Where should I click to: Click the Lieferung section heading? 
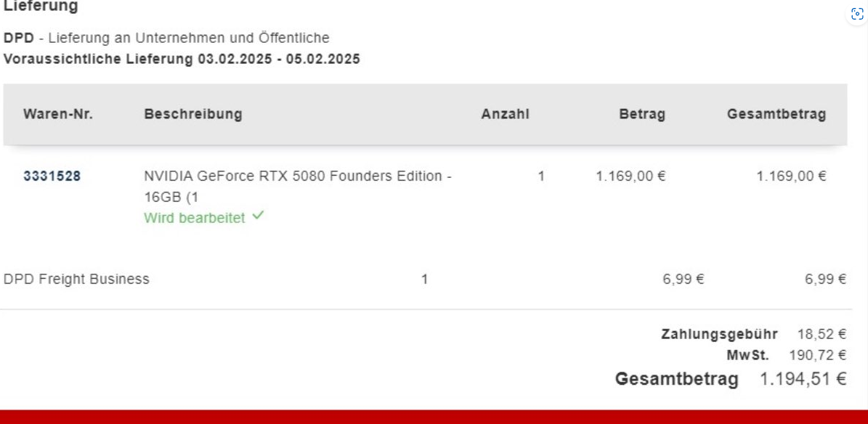pos(41,6)
